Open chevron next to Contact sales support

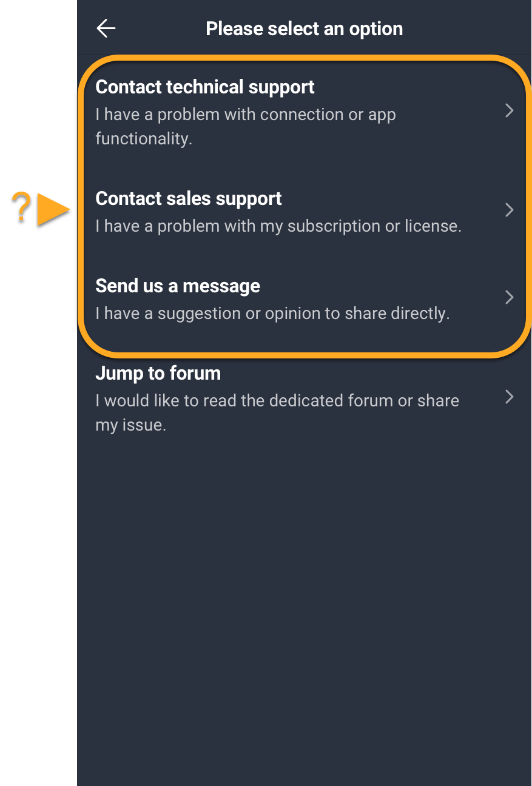[510, 210]
